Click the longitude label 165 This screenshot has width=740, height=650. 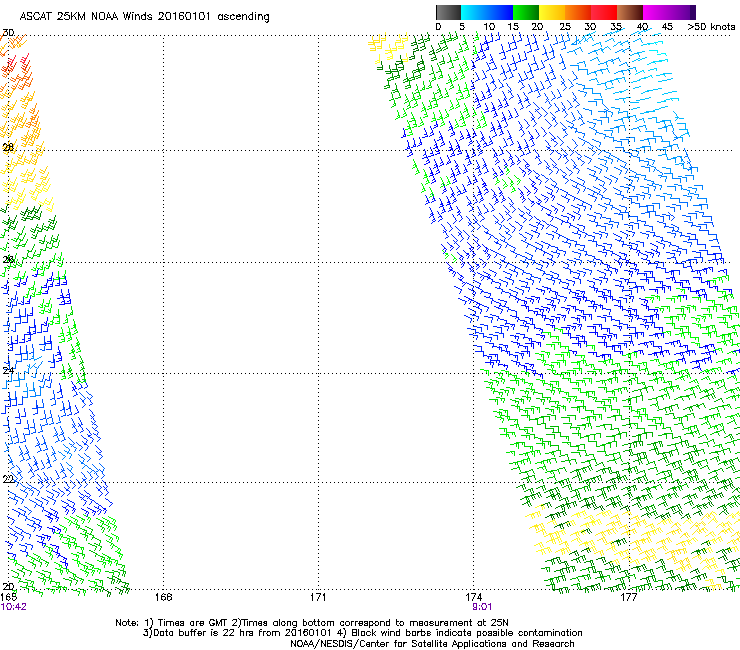coord(8,597)
